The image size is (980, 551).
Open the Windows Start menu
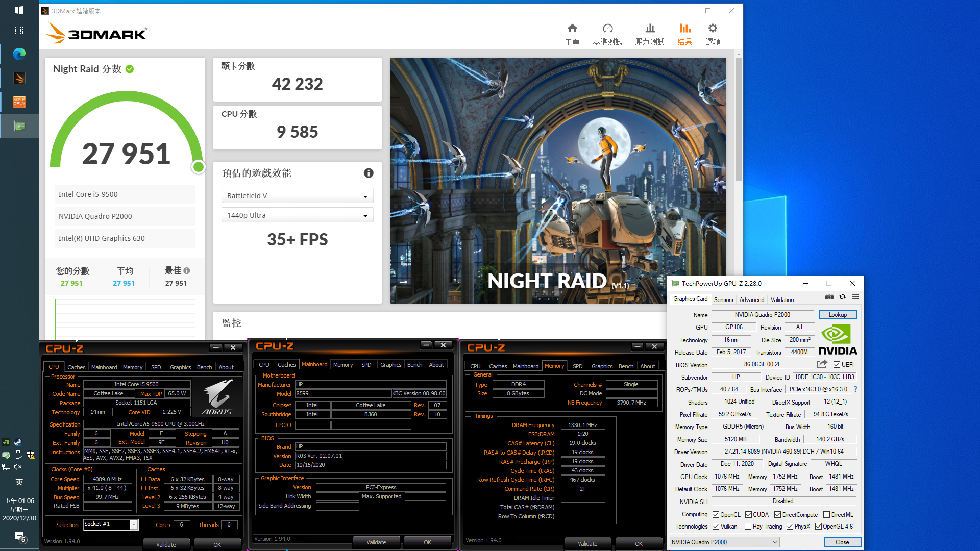[19, 10]
